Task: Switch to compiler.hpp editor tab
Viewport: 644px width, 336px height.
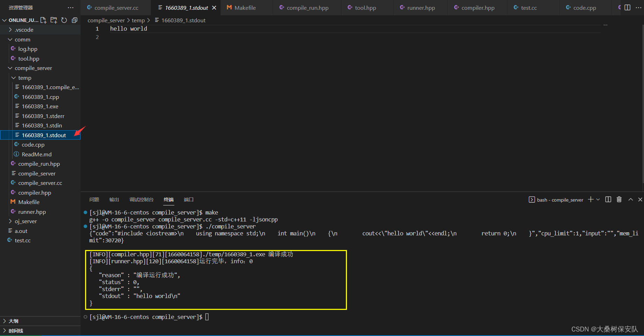Action: point(478,8)
